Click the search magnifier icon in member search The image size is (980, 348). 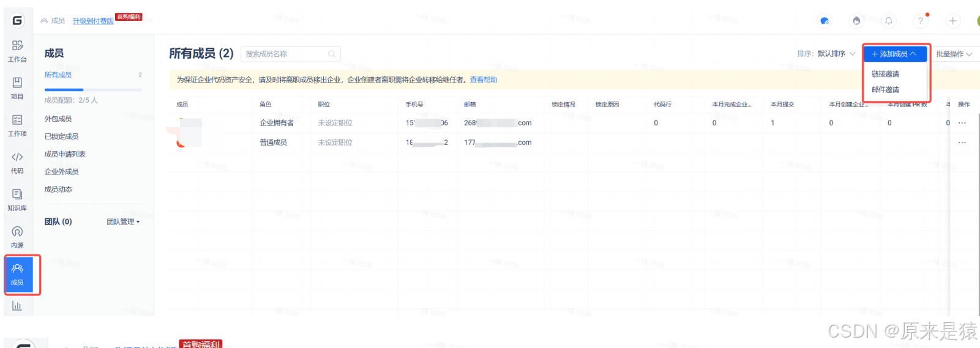[x=331, y=54]
